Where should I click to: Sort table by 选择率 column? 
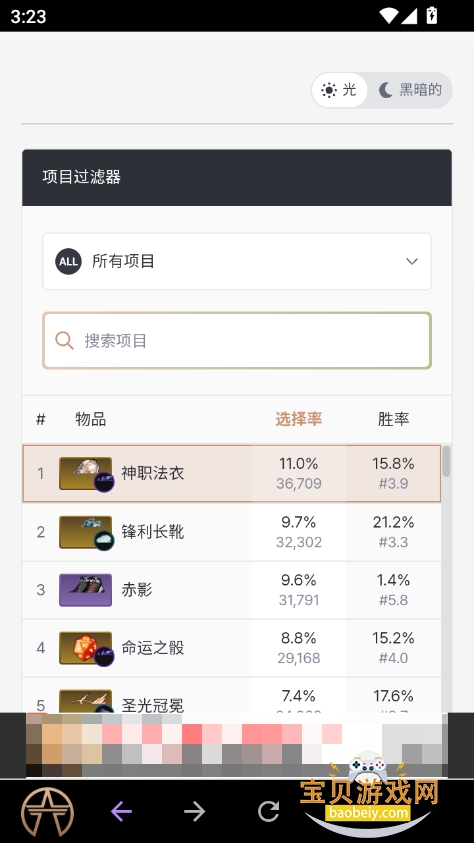299,419
